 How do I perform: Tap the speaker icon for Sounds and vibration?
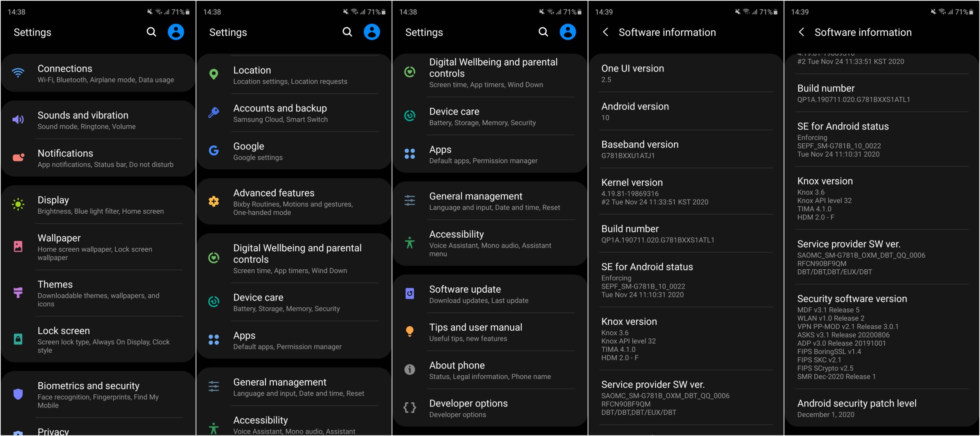pyautogui.click(x=18, y=120)
